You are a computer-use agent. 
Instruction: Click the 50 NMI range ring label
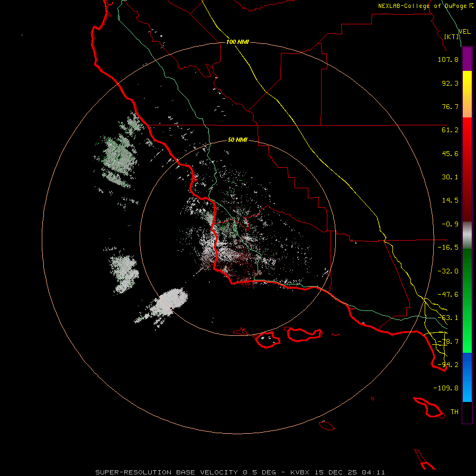[237, 140]
